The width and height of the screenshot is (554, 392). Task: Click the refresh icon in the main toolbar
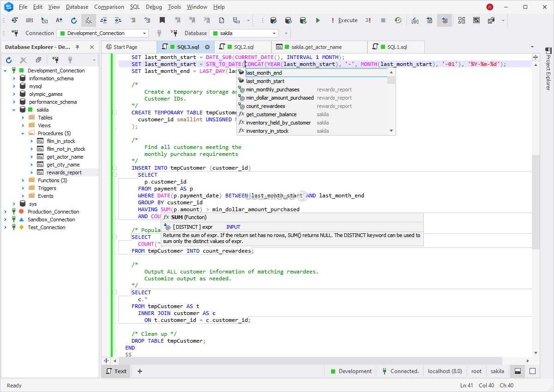[74, 20]
